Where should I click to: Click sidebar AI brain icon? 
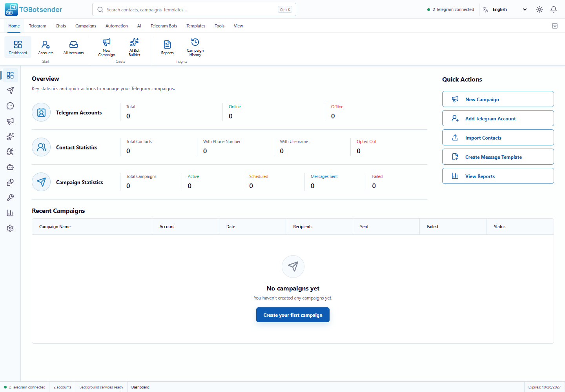tap(10, 152)
